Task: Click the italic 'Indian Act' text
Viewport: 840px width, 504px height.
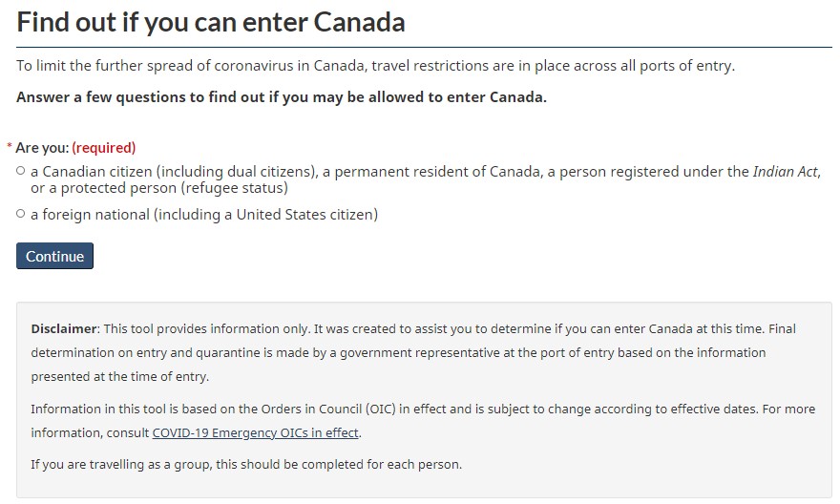Action: [786, 172]
